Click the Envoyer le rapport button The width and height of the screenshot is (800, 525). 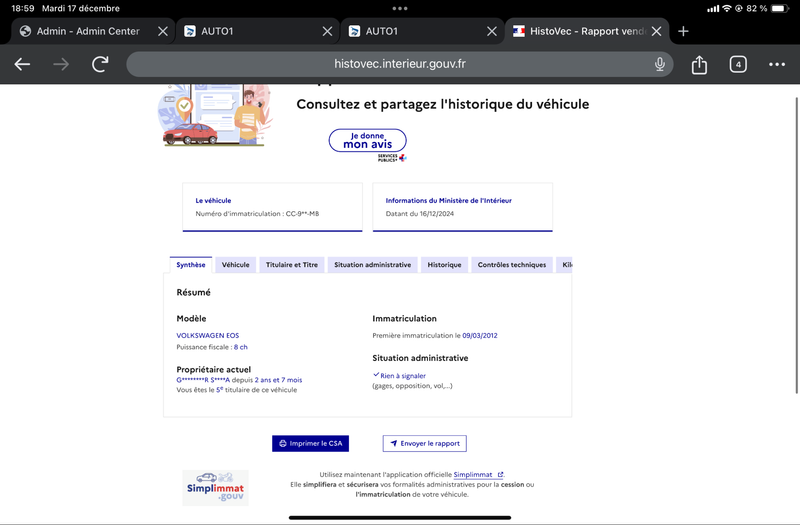click(424, 443)
